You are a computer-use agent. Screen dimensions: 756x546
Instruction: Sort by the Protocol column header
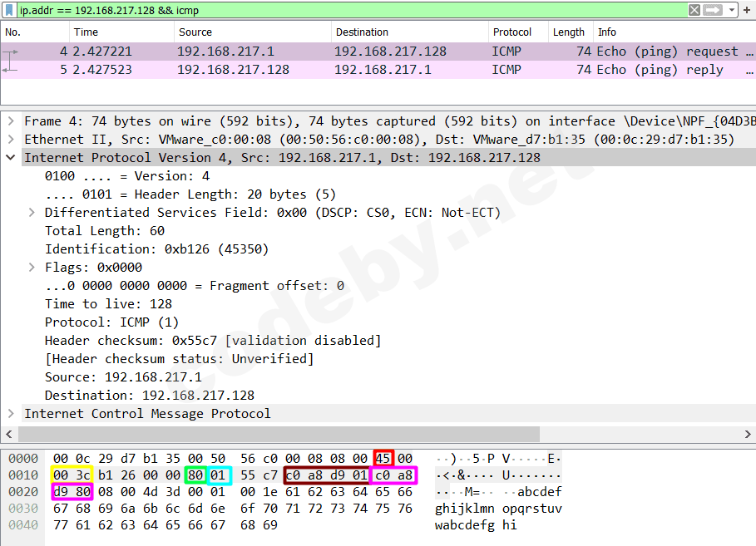tap(518, 32)
